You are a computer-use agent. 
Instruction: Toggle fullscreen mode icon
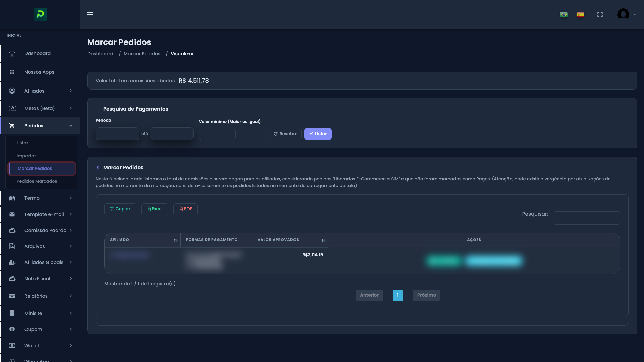tap(600, 15)
